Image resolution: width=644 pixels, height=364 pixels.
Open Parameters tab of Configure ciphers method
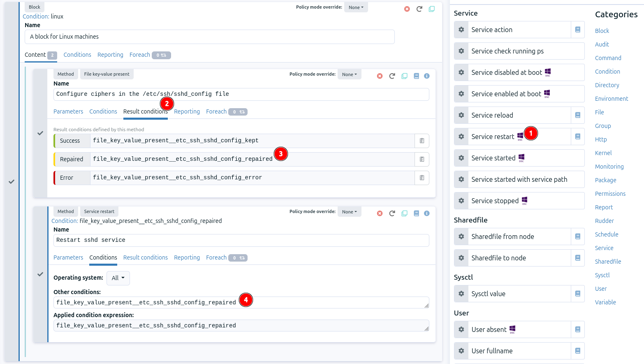(x=68, y=111)
